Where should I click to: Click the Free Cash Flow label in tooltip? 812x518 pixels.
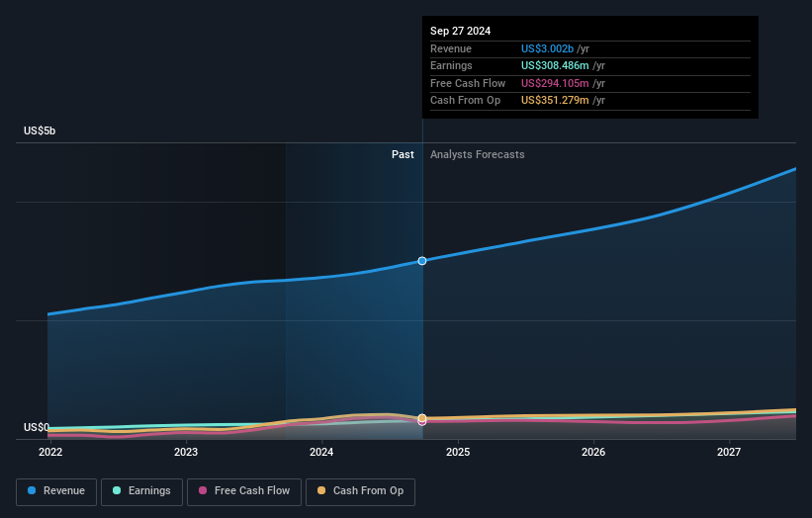[468, 83]
